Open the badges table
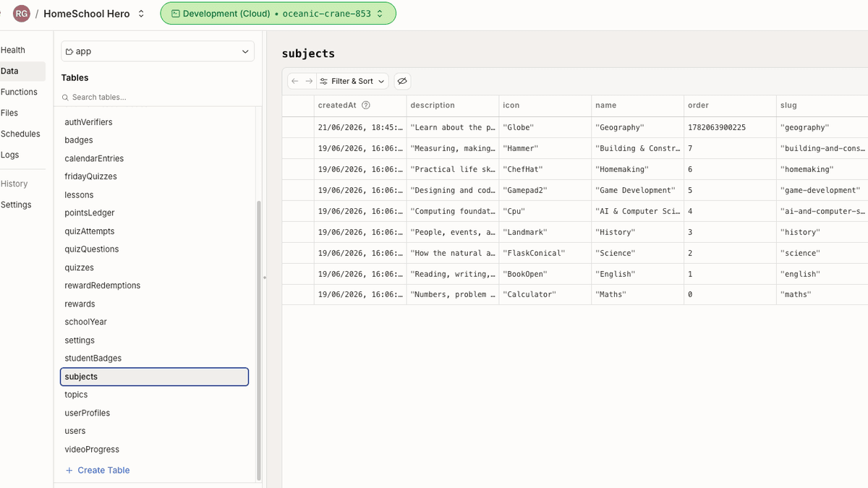 click(x=154, y=140)
